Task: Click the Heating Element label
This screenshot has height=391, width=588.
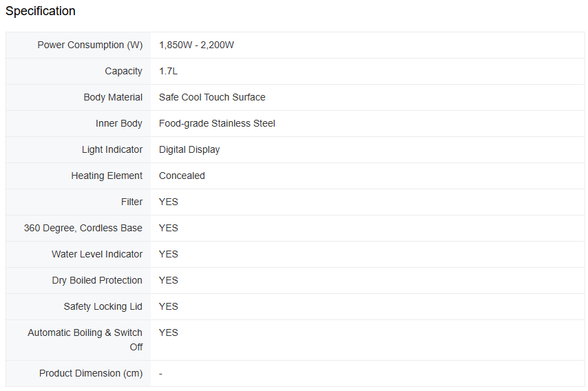Action: pos(107,176)
